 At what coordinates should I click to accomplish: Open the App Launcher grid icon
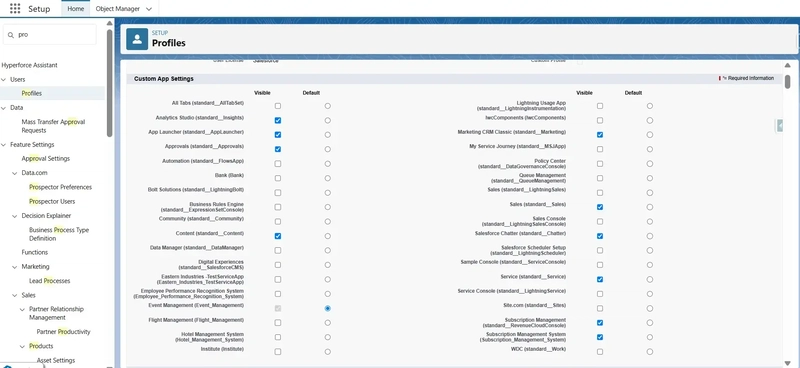point(15,9)
